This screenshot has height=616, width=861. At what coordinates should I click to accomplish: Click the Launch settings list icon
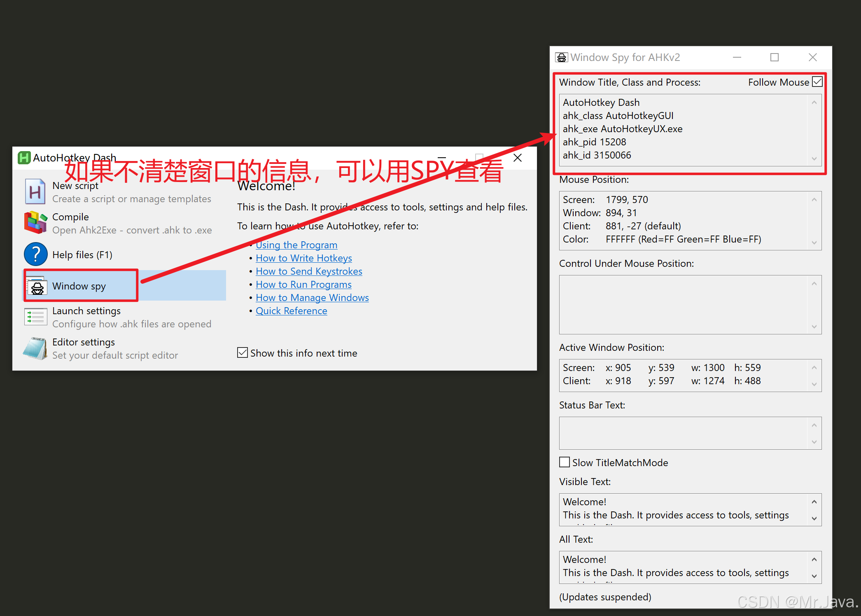click(35, 317)
